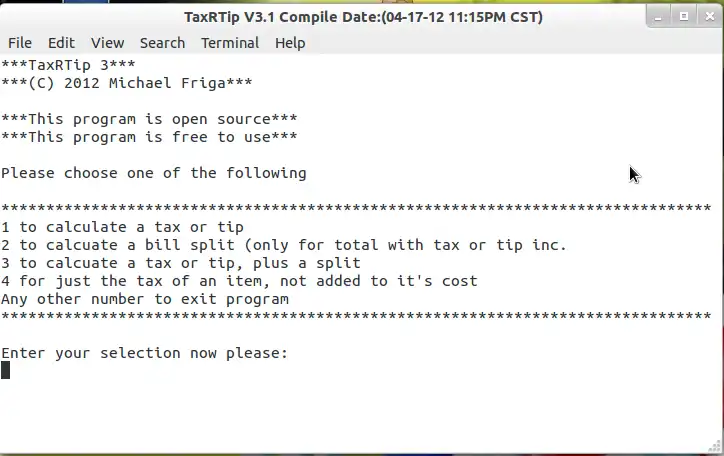Open the View menu
This screenshot has width=724, height=456.
107,43
